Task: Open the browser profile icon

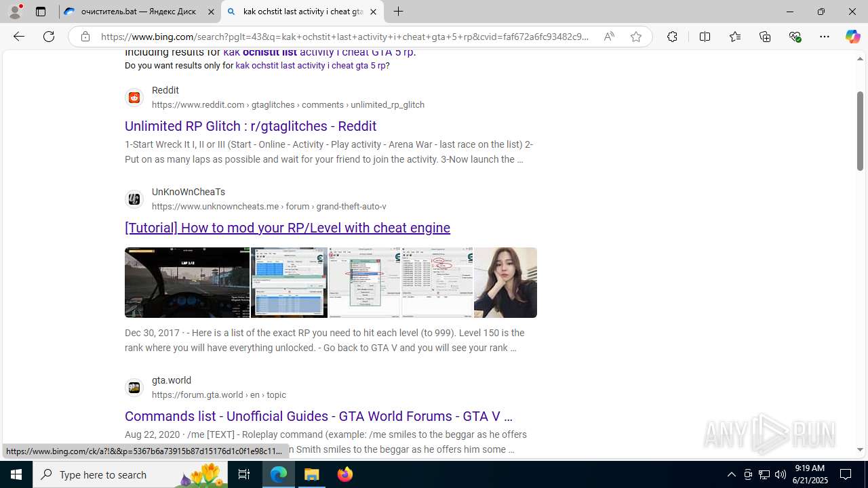Action: 15,12
